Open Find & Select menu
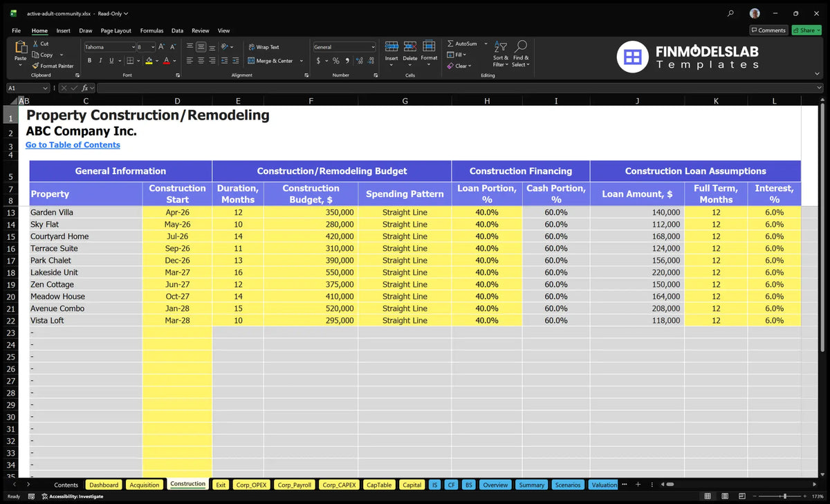The height and width of the screenshot is (504, 830). pos(521,54)
